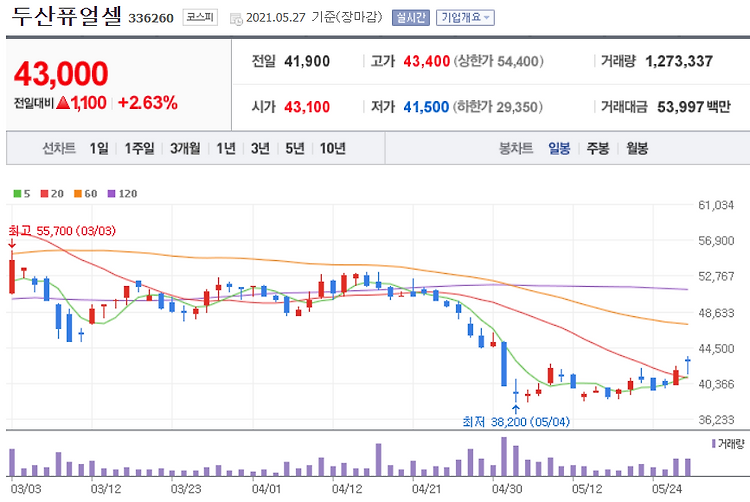This screenshot has height=502, width=750.
Task: Click the red up-triangle change icon
Action: point(63,103)
